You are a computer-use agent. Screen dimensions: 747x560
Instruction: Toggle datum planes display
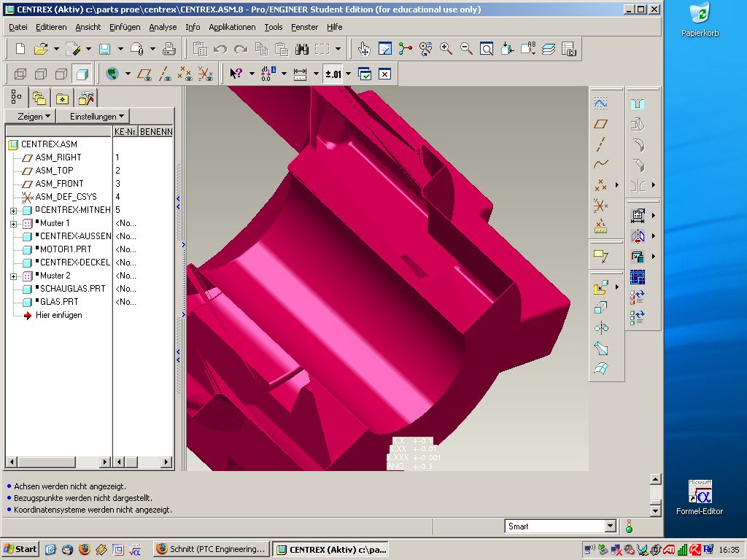click(x=144, y=74)
